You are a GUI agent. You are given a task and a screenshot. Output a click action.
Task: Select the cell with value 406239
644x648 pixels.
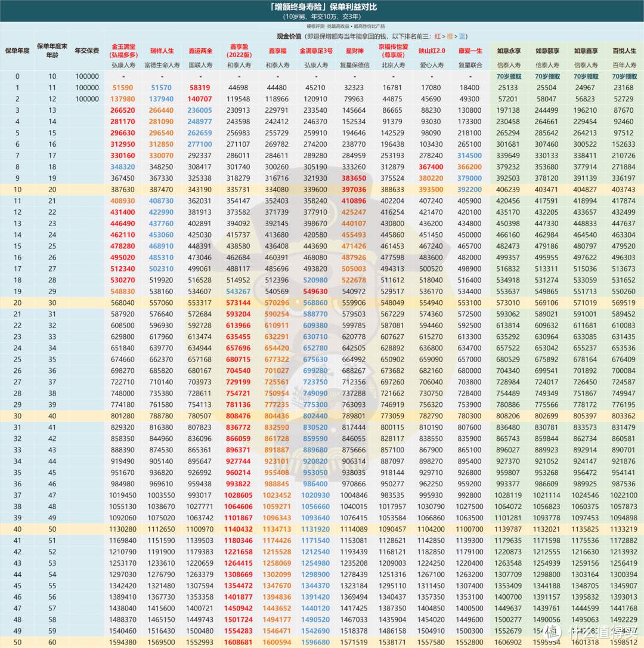[508, 190]
